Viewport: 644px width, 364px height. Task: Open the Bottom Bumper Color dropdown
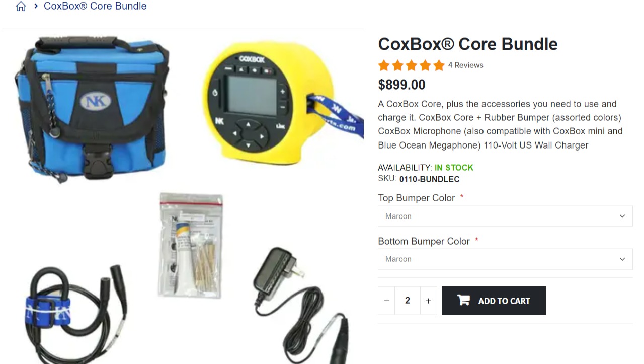(505, 259)
